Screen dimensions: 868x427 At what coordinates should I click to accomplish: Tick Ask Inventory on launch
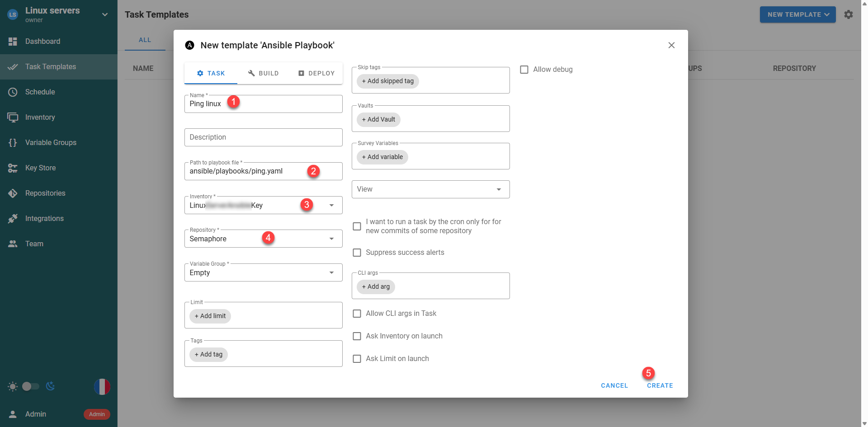(x=357, y=336)
